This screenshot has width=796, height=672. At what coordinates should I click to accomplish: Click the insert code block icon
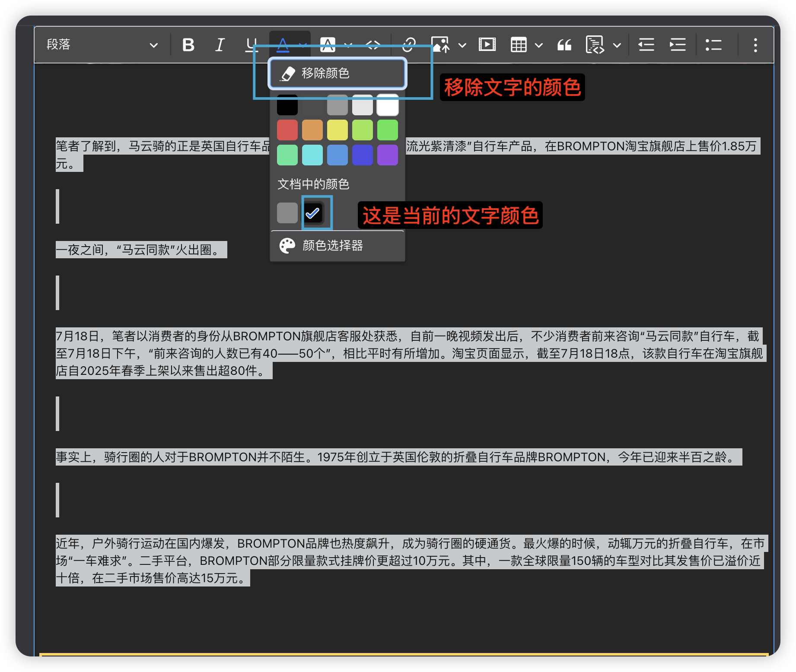tap(595, 45)
